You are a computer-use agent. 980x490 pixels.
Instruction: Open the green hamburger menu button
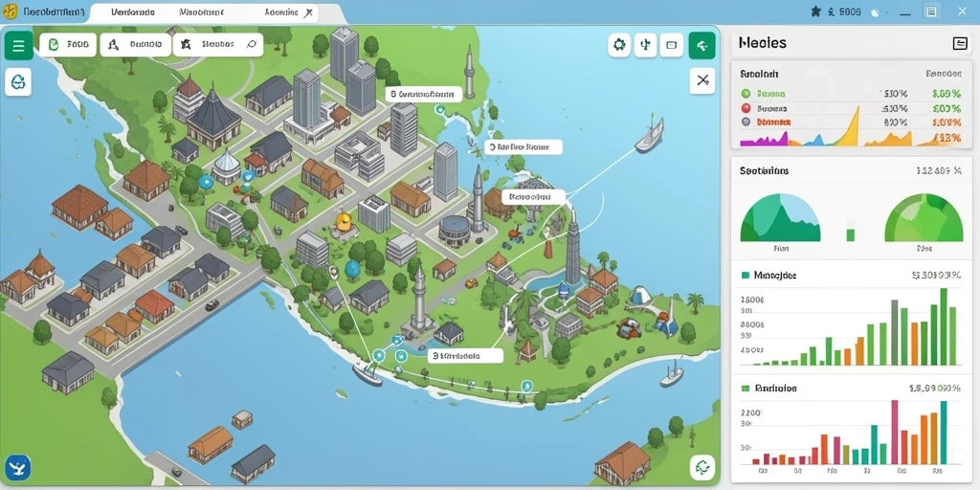(x=19, y=46)
